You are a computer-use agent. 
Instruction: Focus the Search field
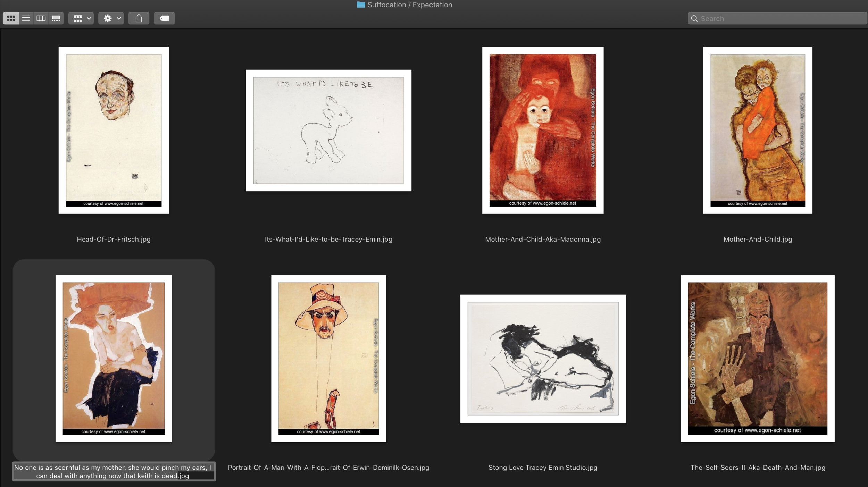click(777, 18)
